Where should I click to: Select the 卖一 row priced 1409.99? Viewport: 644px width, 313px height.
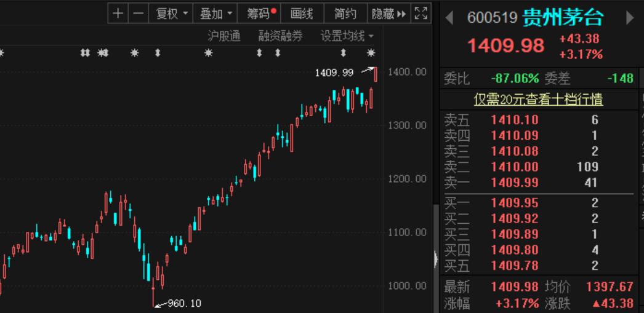[x=539, y=182]
